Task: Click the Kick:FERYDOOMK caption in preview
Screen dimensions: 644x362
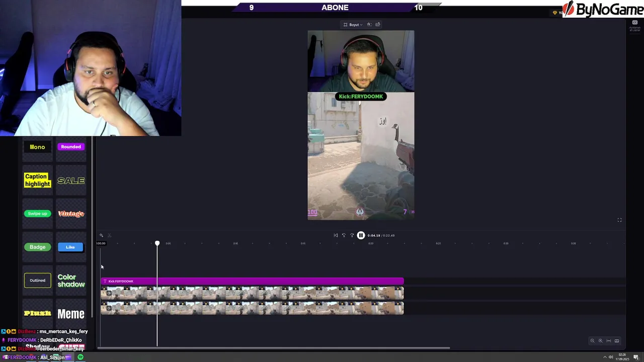Action: click(x=361, y=97)
